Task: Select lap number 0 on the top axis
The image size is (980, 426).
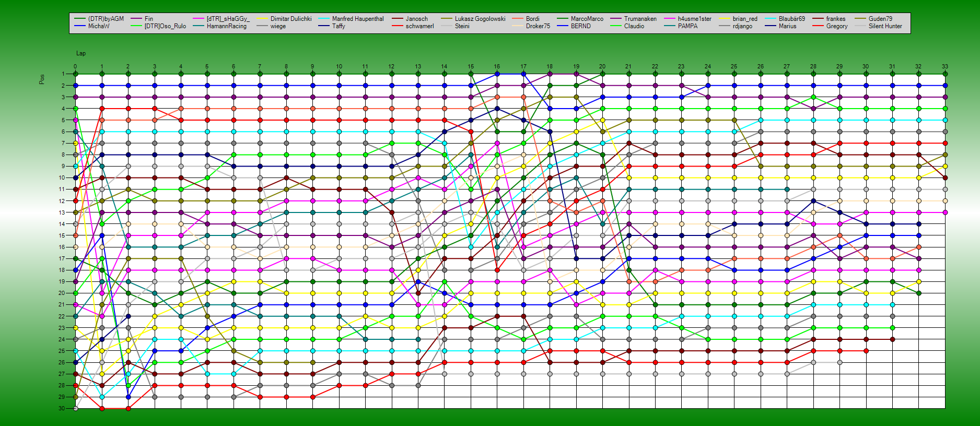Action: click(x=75, y=66)
